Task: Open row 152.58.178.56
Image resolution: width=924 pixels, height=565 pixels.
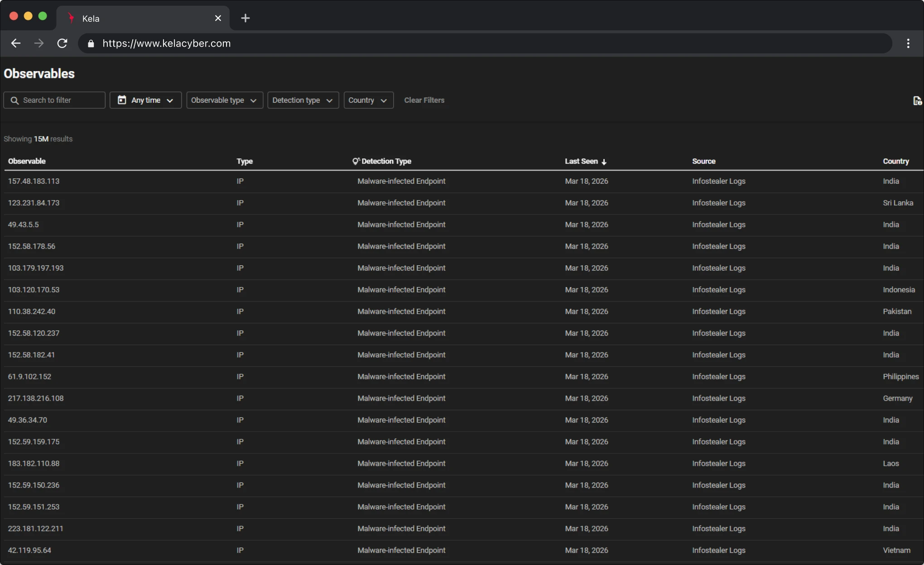Action: [x=464, y=246]
